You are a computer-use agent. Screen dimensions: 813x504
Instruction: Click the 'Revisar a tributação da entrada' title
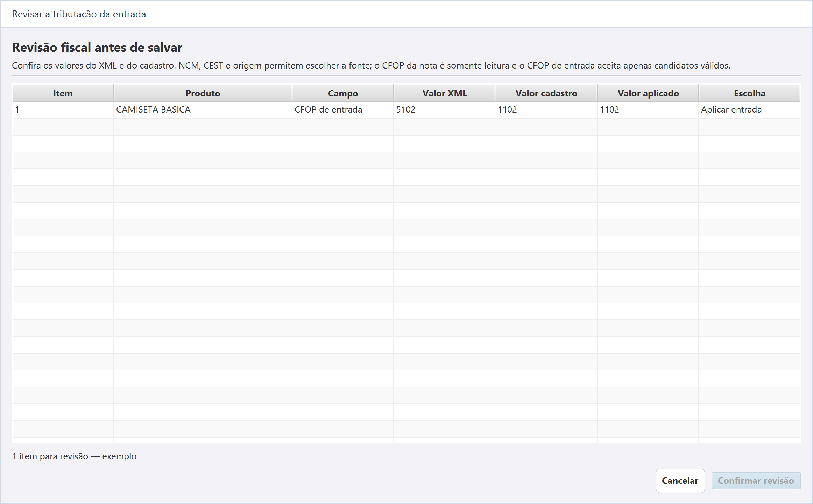pos(79,14)
